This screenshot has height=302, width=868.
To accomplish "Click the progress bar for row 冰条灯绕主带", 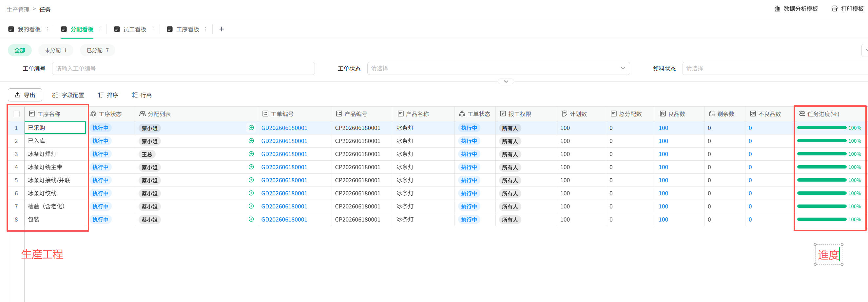I will pos(822,167).
